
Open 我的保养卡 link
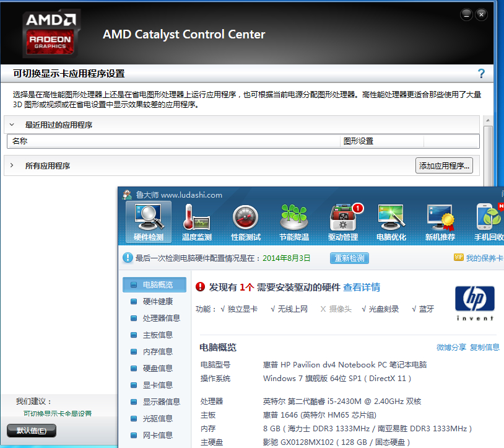pyautogui.click(x=485, y=258)
